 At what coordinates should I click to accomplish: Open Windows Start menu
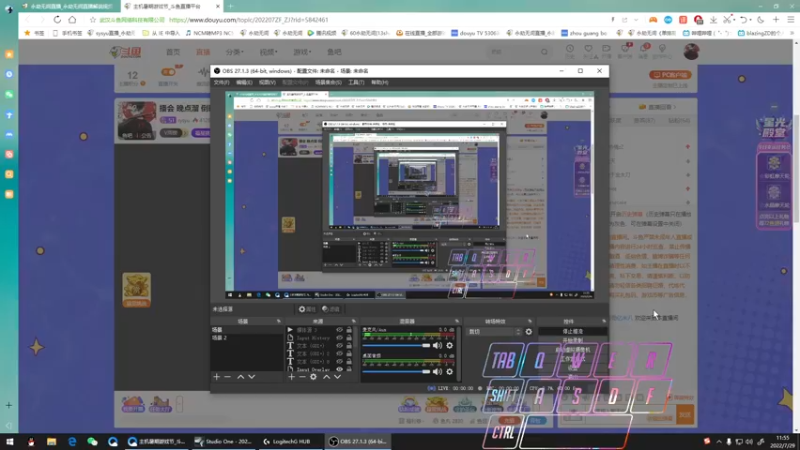pos(10,442)
